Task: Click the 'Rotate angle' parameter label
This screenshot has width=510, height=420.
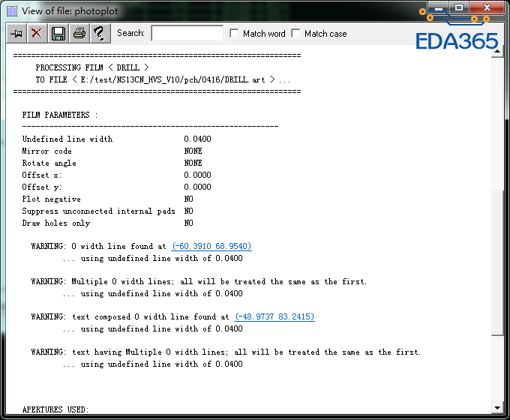Action: (x=49, y=163)
